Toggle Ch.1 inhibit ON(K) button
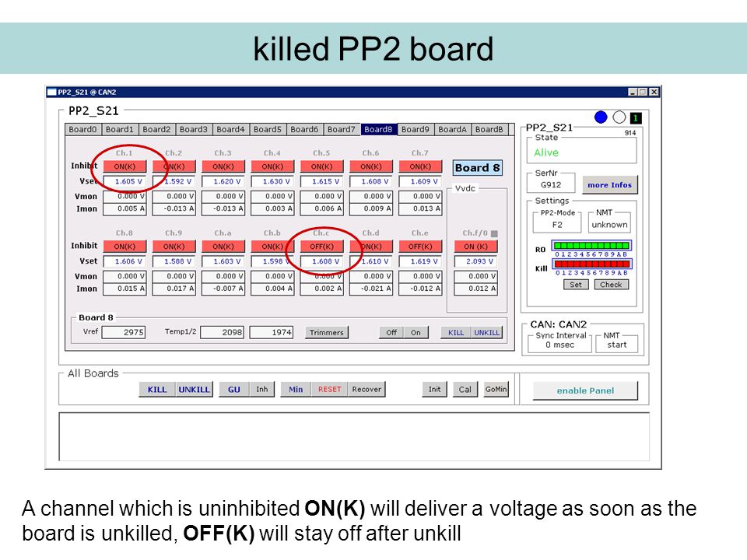The width and height of the screenshot is (747, 560). tap(124, 166)
